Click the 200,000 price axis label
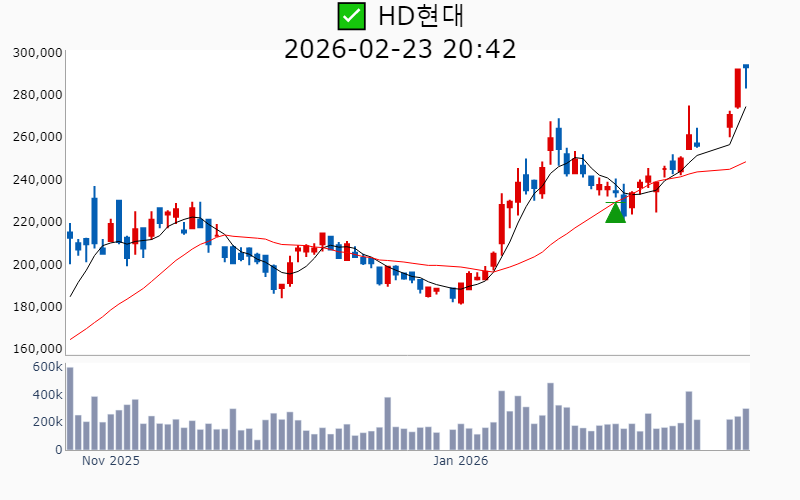 [x=37, y=265]
